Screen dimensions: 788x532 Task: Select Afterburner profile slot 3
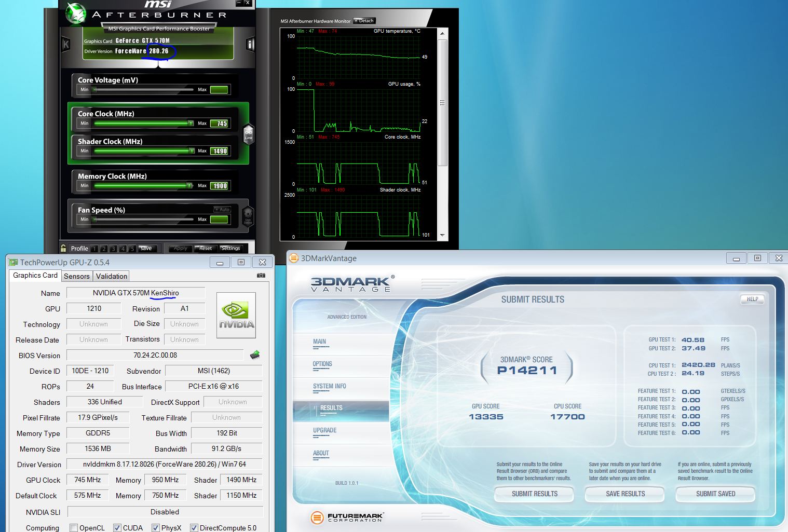[x=114, y=249]
